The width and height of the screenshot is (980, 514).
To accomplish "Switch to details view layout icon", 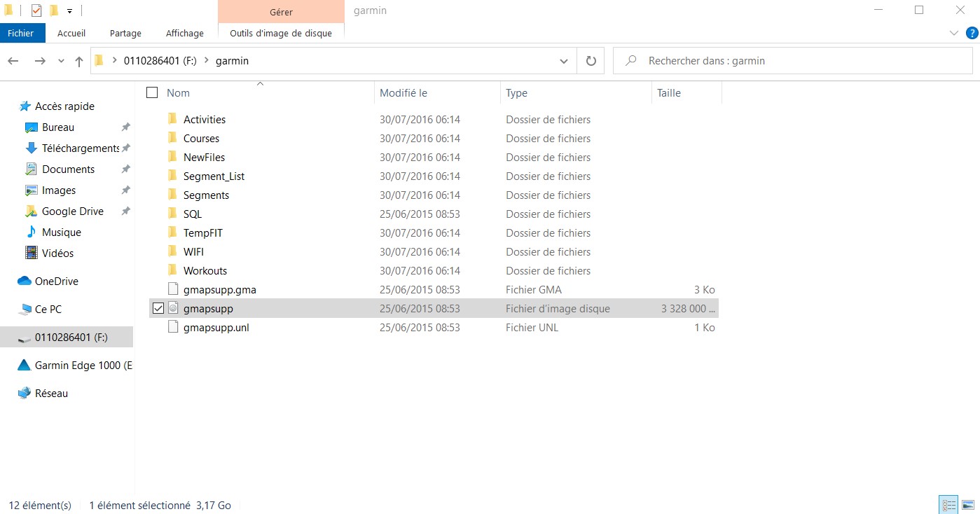I will click(949, 505).
